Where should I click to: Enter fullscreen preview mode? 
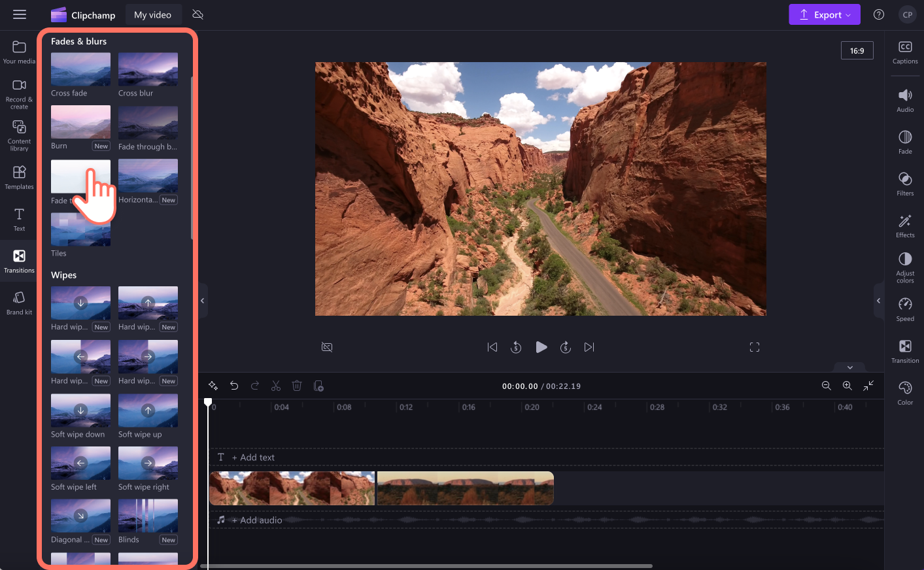[x=755, y=347]
